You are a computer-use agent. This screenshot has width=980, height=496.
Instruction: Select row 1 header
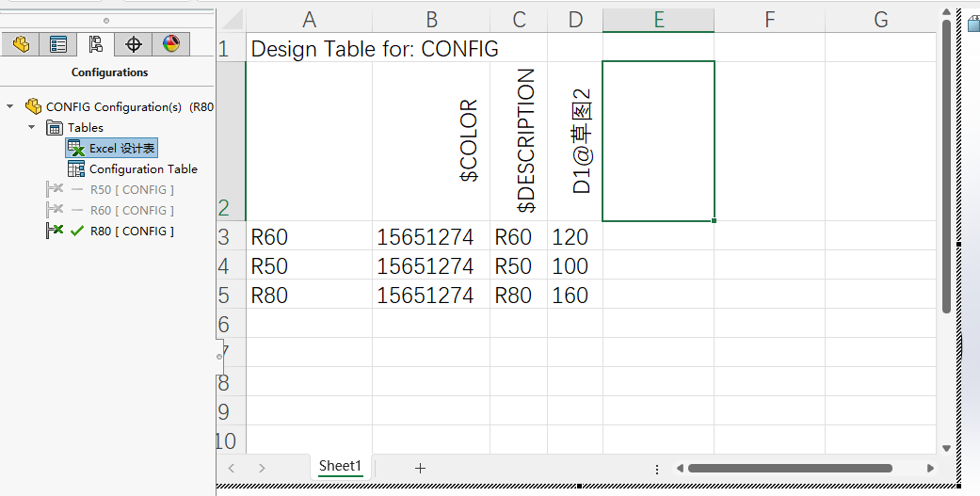232,47
